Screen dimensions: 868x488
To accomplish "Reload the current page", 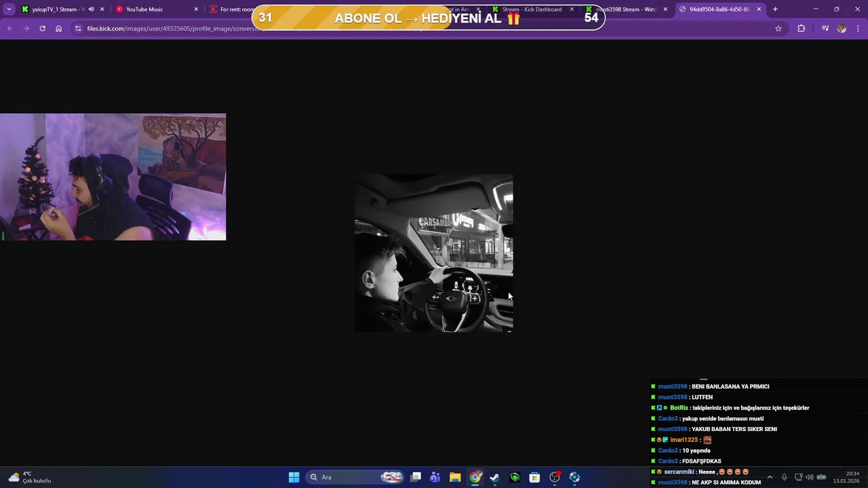I will click(42, 28).
